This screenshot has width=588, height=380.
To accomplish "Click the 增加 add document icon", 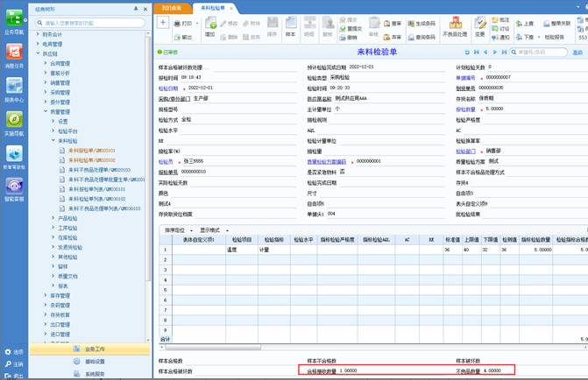I will click(x=211, y=25).
